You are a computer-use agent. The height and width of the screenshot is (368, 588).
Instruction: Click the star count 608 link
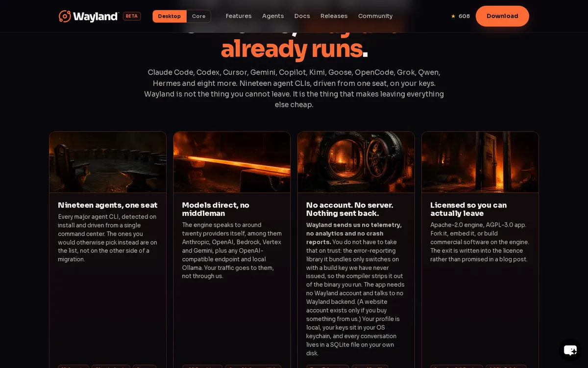(x=461, y=16)
